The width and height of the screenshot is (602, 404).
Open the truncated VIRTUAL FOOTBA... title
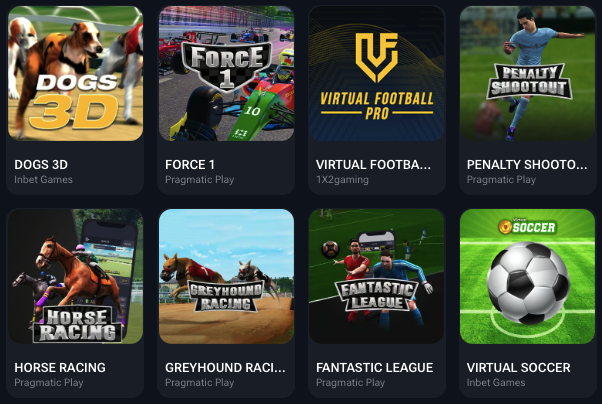[373, 165]
